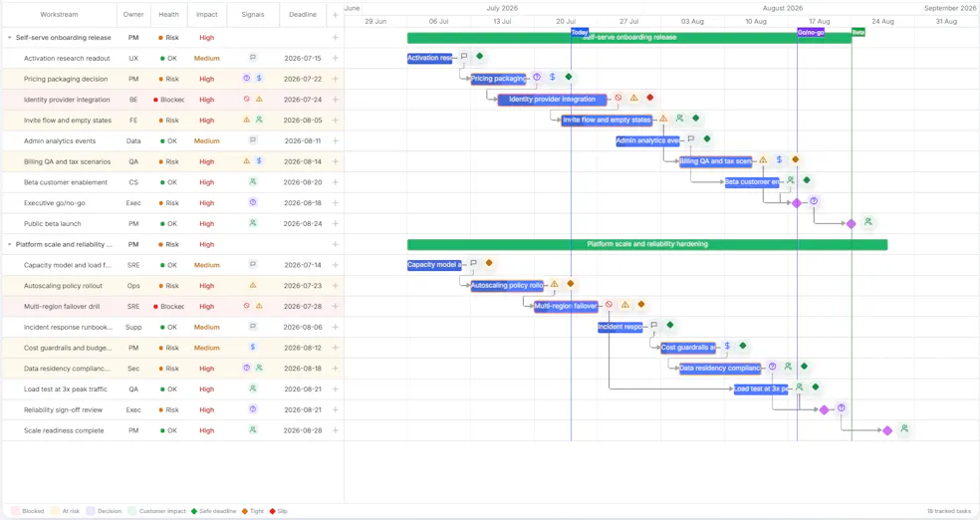
Task: Select the Autoscaling policy rollout Gantt bar
Action: [x=507, y=286]
